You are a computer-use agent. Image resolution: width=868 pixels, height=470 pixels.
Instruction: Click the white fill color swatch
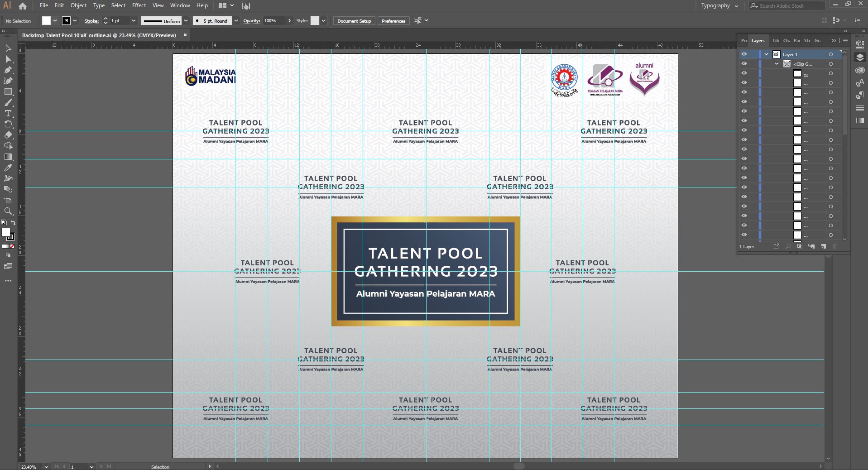point(46,21)
